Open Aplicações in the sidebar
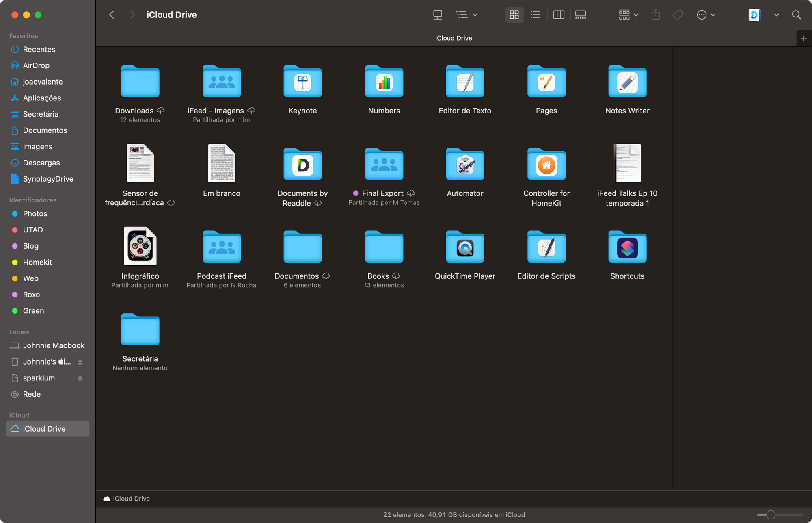 pyautogui.click(x=48, y=98)
